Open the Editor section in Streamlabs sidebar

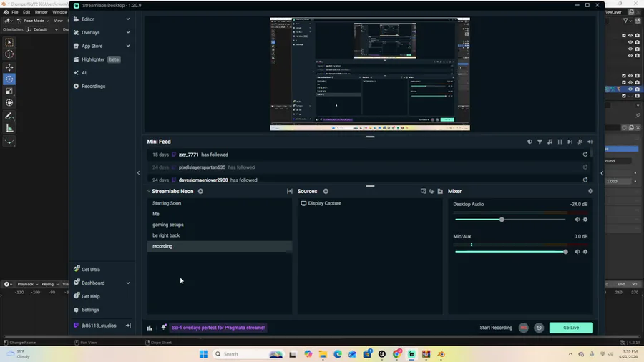(x=87, y=19)
